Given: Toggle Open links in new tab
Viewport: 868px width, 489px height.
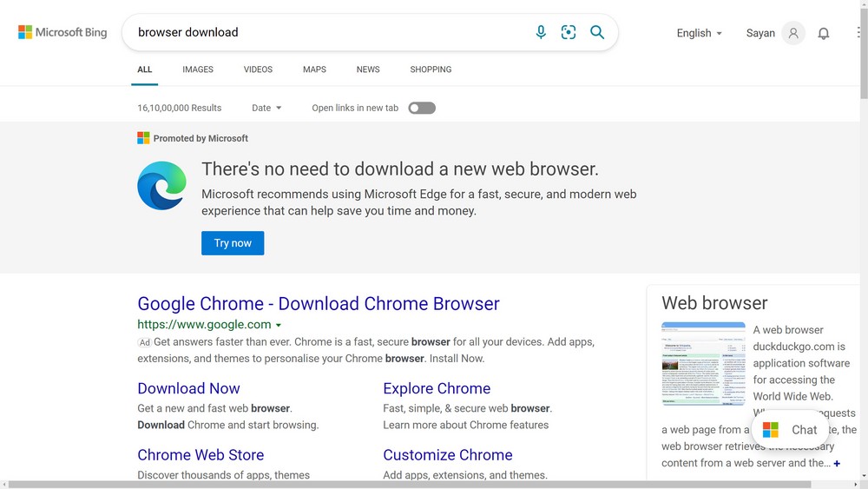Looking at the screenshot, I should coord(422,108).
